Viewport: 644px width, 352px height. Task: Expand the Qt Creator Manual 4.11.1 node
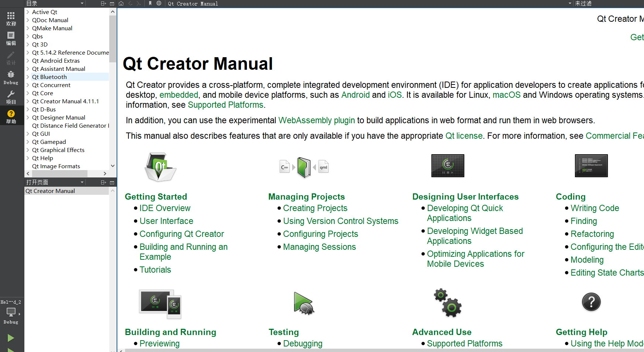click(x=28, y=101)
